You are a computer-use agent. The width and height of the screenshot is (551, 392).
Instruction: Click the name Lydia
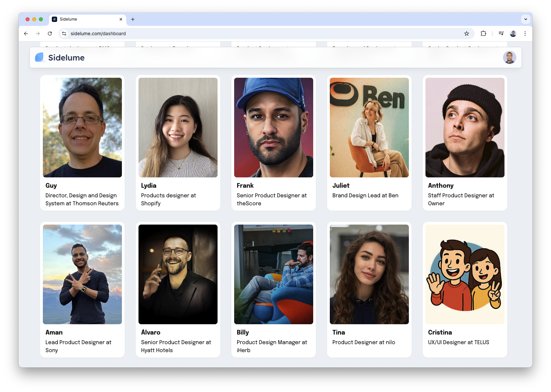(x=148, y=186)
